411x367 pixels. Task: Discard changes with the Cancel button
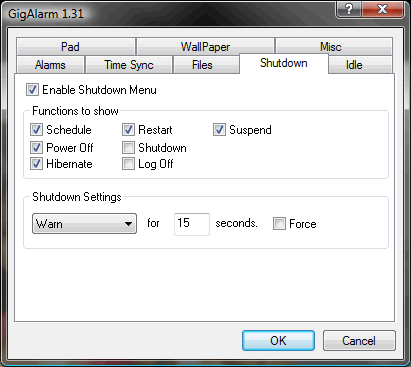pos(359,341)
